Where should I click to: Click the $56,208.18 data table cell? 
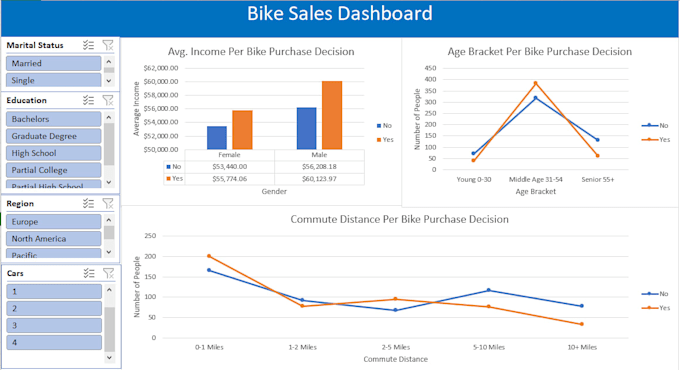click(x=319, y=166)
